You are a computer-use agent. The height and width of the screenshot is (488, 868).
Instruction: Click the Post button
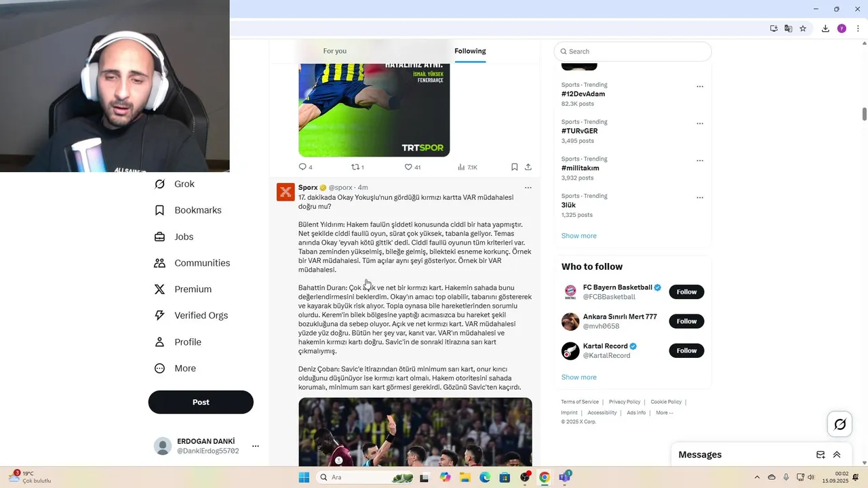[201, 402]
